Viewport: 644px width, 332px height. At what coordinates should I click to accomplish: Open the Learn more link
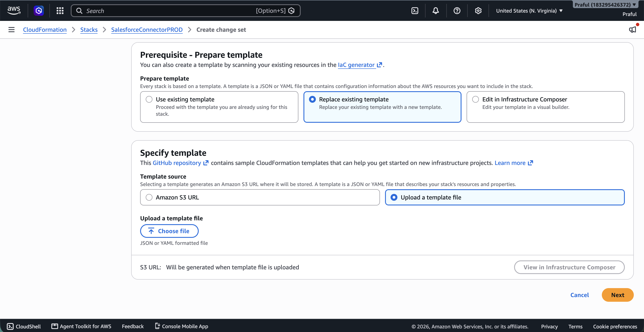510,163
